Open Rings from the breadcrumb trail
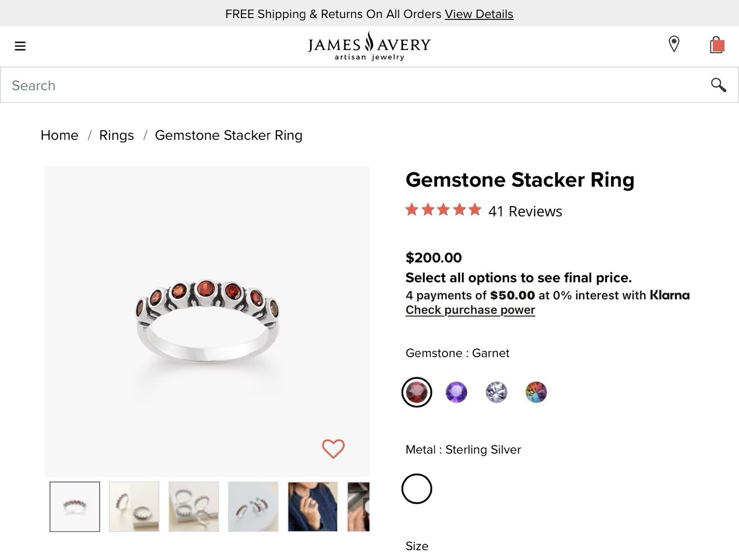Image resolution: width=739 pixels, height=560 pixels. click(x=116, y=135)
